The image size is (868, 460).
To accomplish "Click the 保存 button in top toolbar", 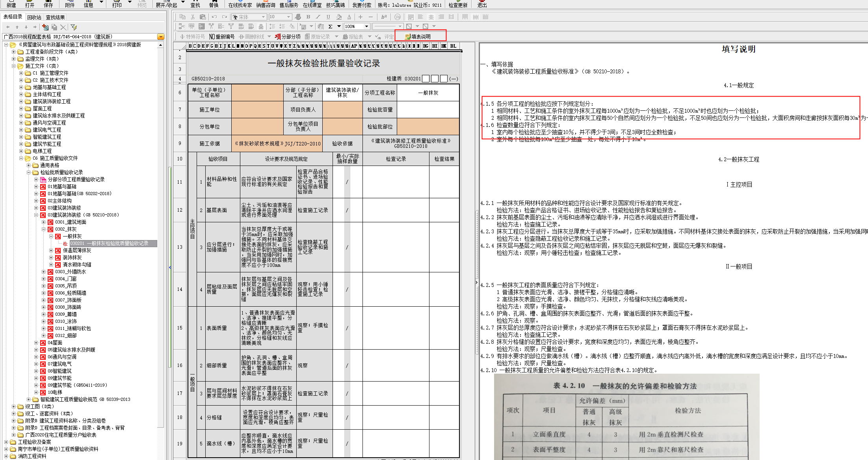I will pyautogui.click(x=48, y=4).
